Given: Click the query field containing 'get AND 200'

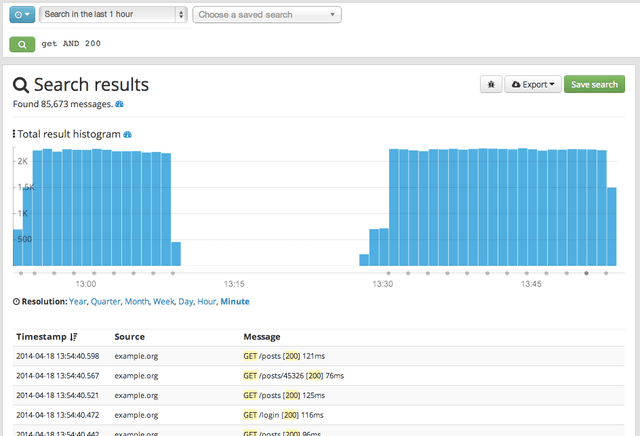Looking at the screenshot, I should pyautogui.click(x=71, y=44).
